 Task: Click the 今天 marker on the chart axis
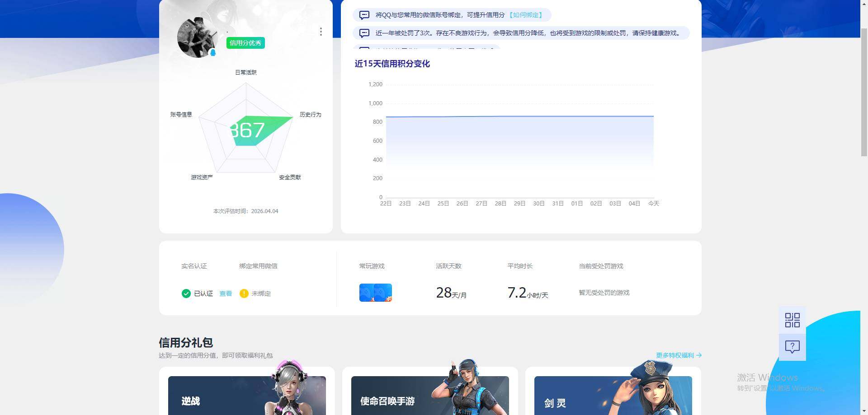pos(653,203)
